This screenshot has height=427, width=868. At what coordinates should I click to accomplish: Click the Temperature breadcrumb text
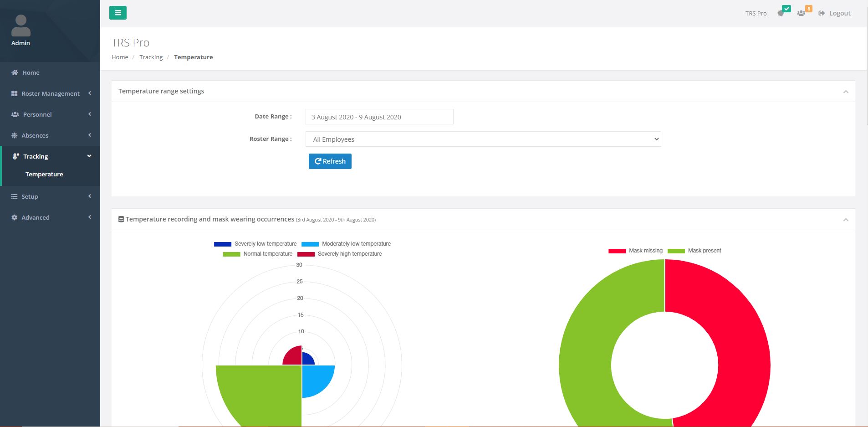click(194, 57)
